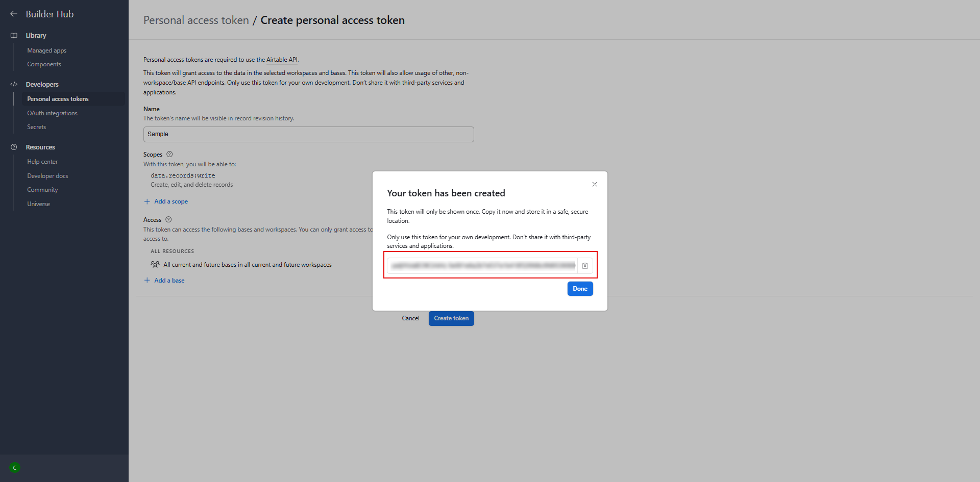
Task: Open Components in sidebar
Action: (x=44, y=65)
